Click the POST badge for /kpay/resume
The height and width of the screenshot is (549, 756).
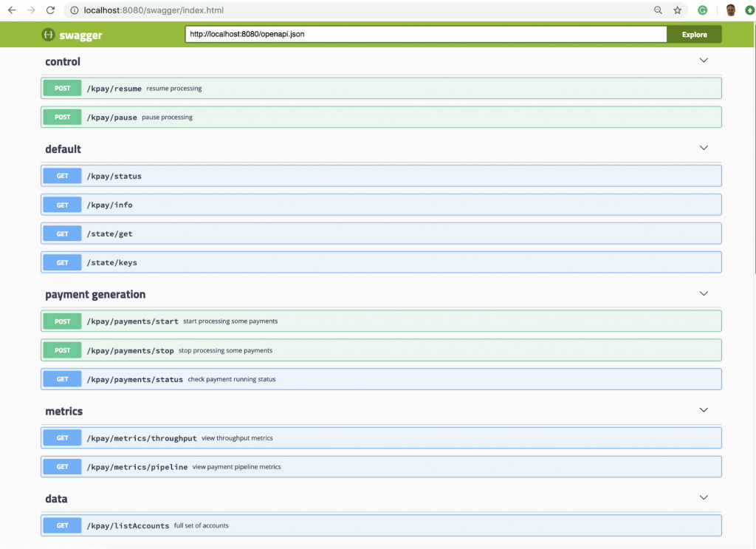(x=62, y=88)
